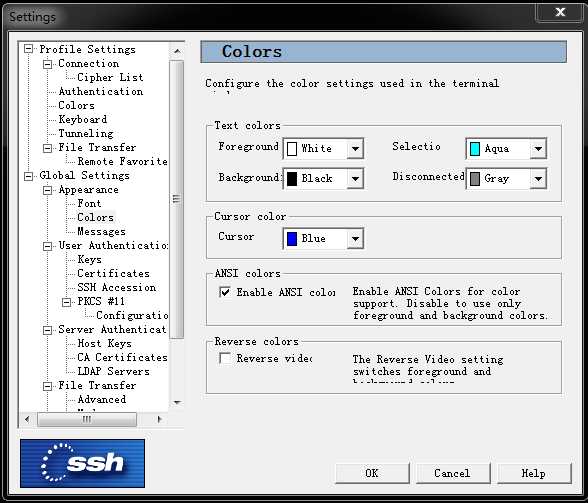
Task: Click the Cancel button
Action: coord(453,473)
